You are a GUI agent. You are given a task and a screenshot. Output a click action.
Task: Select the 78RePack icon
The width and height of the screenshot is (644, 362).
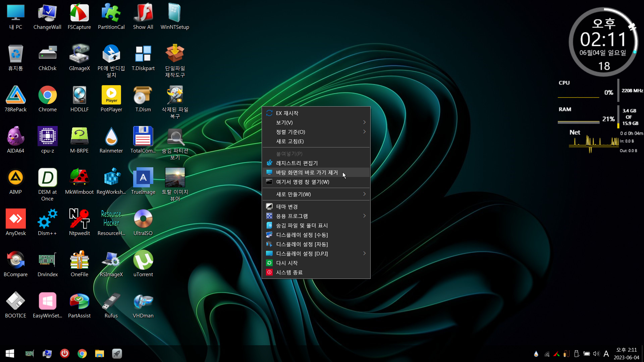coord(15,99)
